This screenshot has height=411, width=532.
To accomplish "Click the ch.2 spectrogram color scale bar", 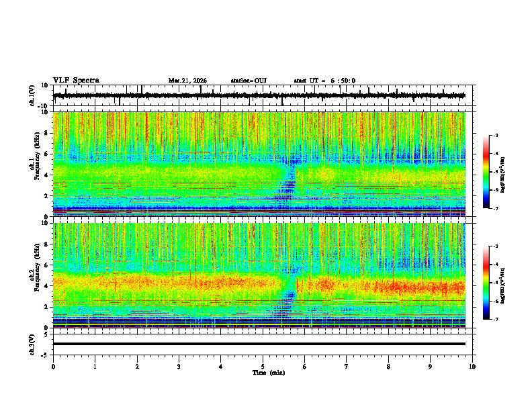I will [x=486, y=283].
